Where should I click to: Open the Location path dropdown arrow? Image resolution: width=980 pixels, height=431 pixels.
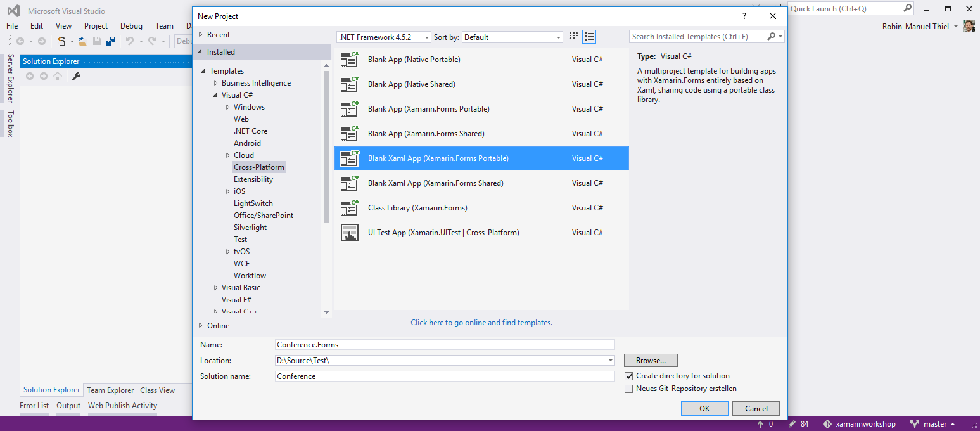coord(611,360)
